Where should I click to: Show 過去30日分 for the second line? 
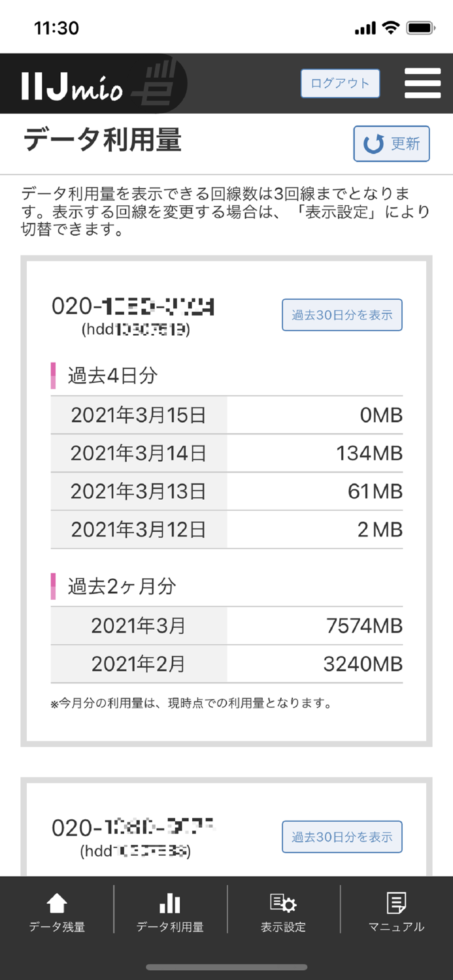coord(343,836)
